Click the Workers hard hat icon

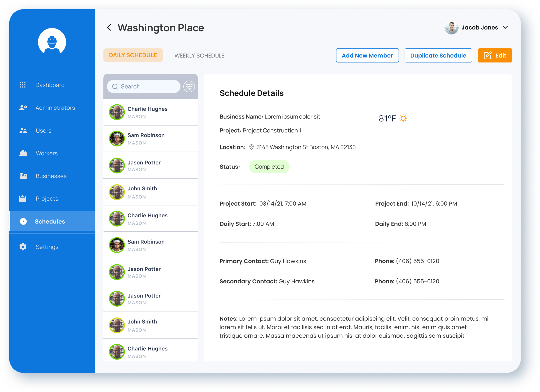click(23, 153)
